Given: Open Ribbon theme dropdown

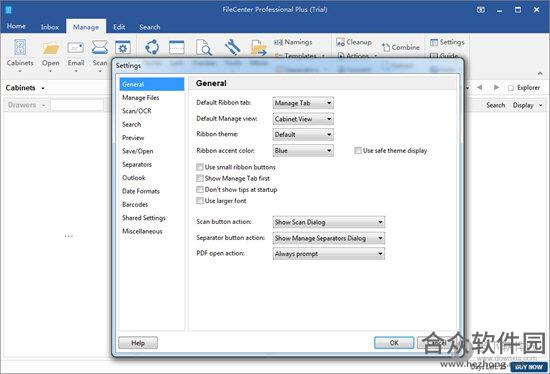Looking at the screenshot, I should pos(303,135).
